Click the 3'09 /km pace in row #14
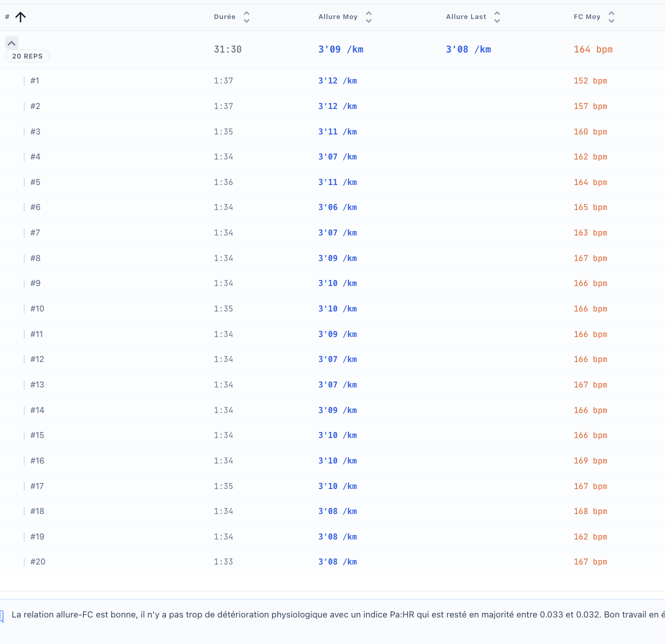 337,410
